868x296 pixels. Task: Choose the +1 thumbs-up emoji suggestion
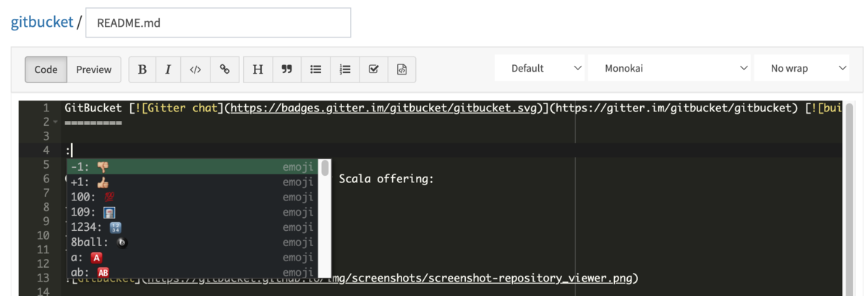[x=192, y=182]
